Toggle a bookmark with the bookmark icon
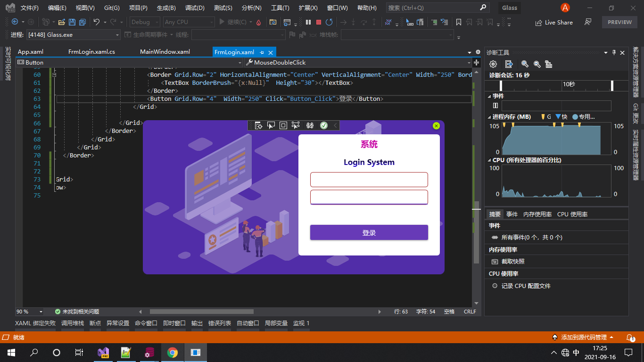The image size is (644, 362). point(458,22)
